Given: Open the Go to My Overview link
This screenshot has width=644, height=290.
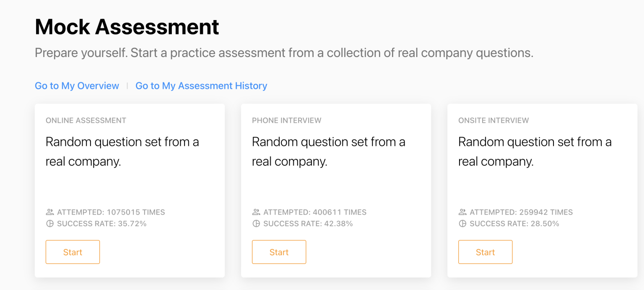Looking at the screenshot, I should pyautogui.click(x=77, y=86).
